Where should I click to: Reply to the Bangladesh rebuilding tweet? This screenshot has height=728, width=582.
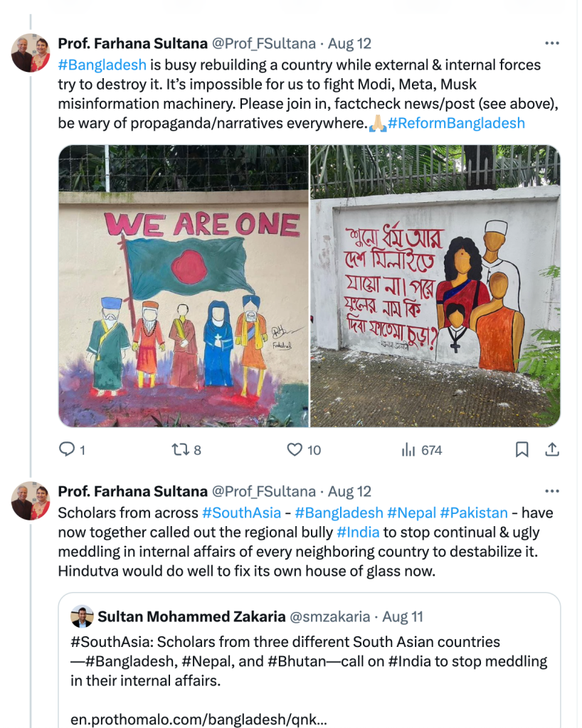coord(67,449)
